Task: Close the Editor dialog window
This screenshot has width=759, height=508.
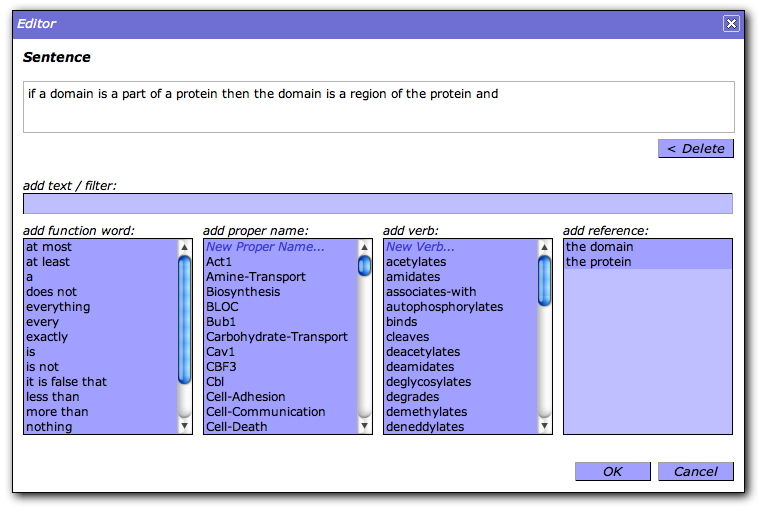Action: pyautogui.click(x=731, y=24)
